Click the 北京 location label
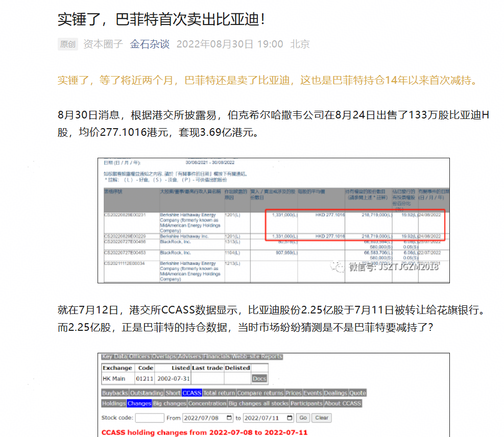Viewport: 504px width, 437px height. 300,44
